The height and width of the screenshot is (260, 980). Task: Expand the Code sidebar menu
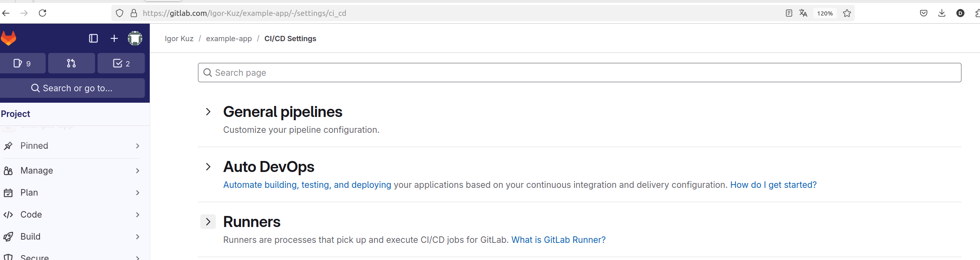tap(72, 214)
